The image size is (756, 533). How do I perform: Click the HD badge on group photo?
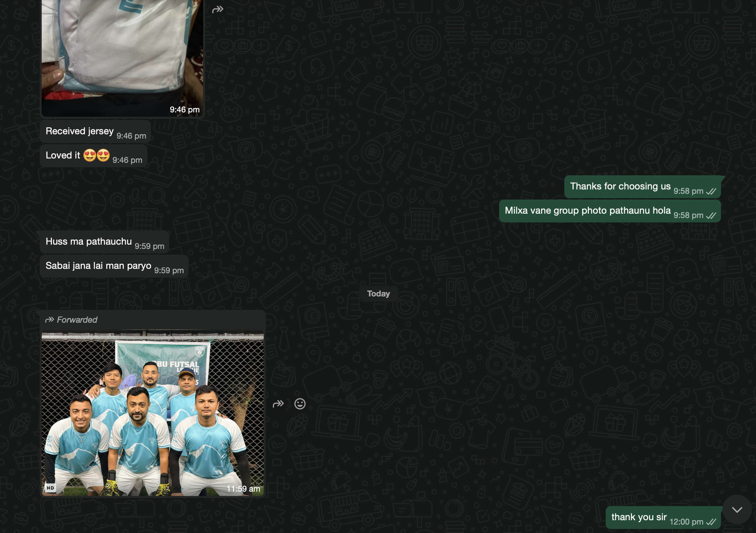pyautogui.click(x=50, y=488)
